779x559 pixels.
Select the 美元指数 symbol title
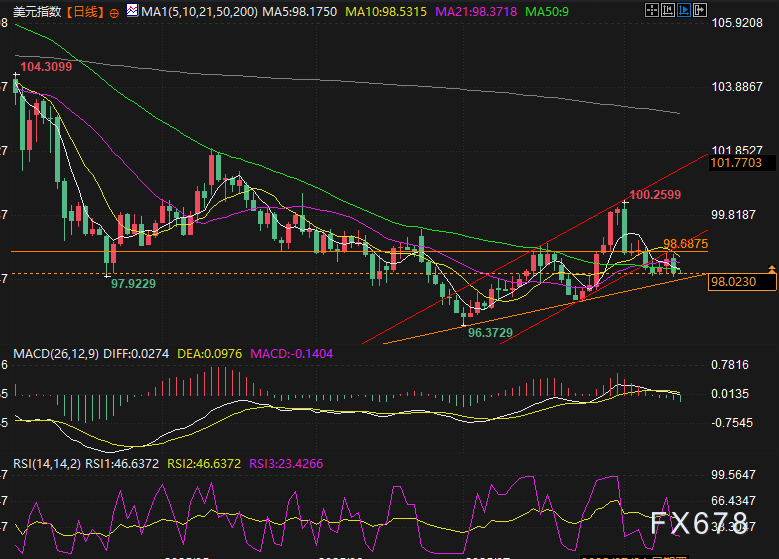pyautogui.click(x=39, y=13)
